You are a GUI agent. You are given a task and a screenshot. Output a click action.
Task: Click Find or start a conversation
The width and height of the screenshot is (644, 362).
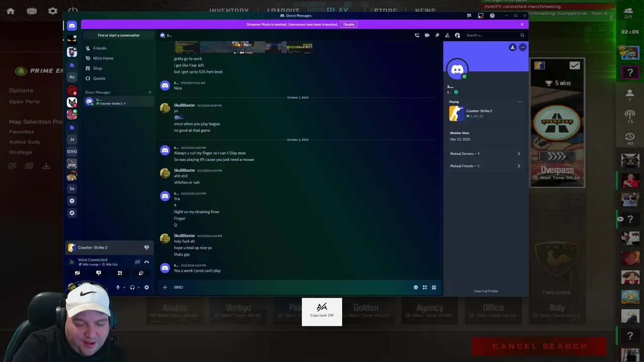(118, 35)
